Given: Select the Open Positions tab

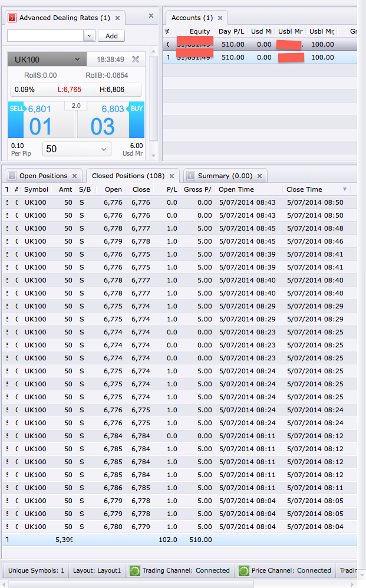Looking at the screenshot, I should tap(43, 176).
